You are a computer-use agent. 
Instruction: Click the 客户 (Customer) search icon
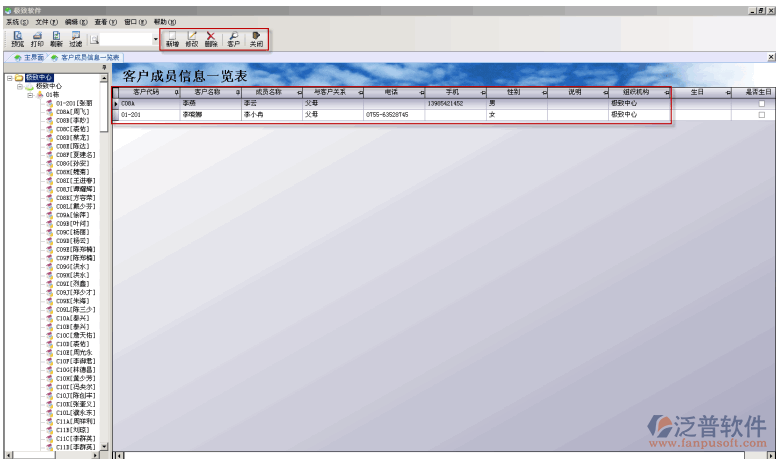pyautogui.click(x=233, y=39)
